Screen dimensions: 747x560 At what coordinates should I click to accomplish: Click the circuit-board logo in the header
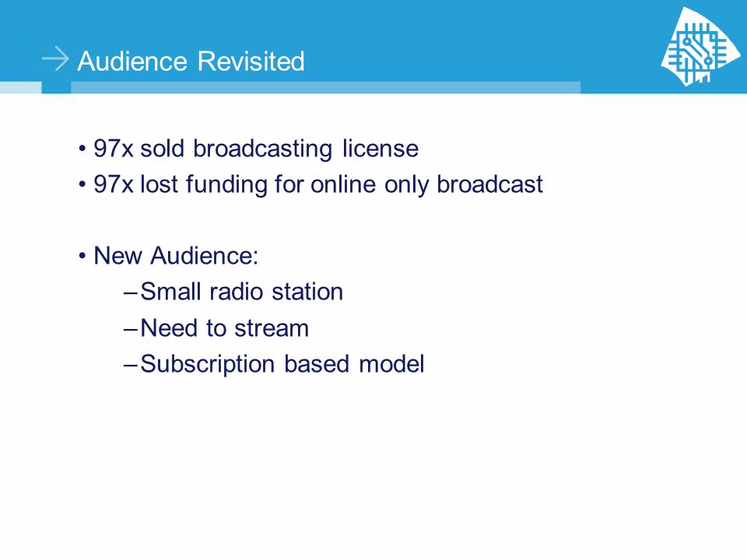(700, 46)
